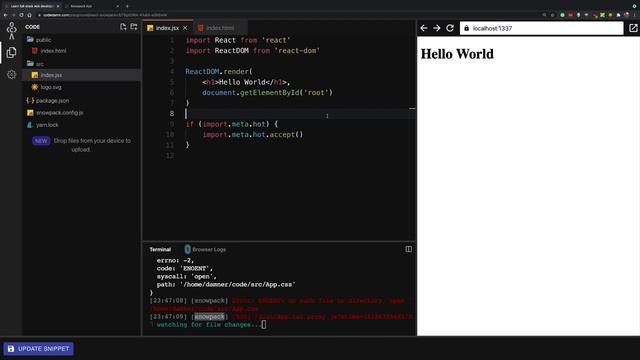Viewport: 640px width, 360px height.
Task: Collapse the public folder
Action: (x=39, y=40)
